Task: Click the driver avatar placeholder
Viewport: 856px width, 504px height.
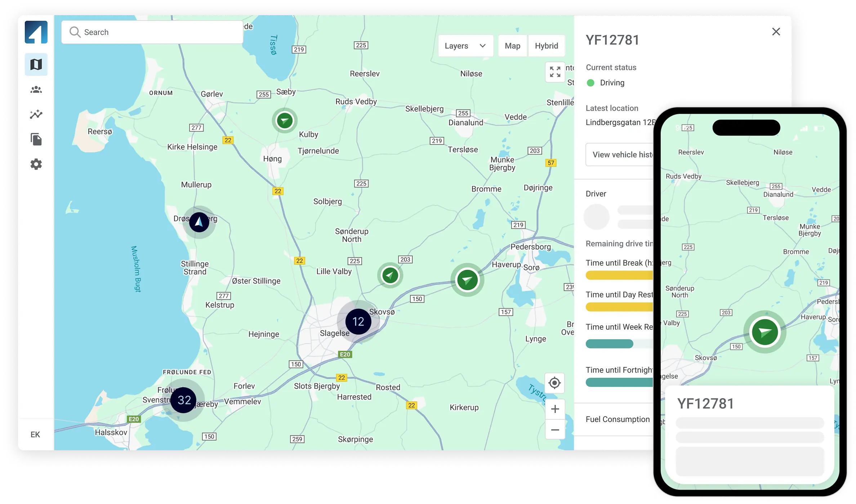Action: coord(597,217)
